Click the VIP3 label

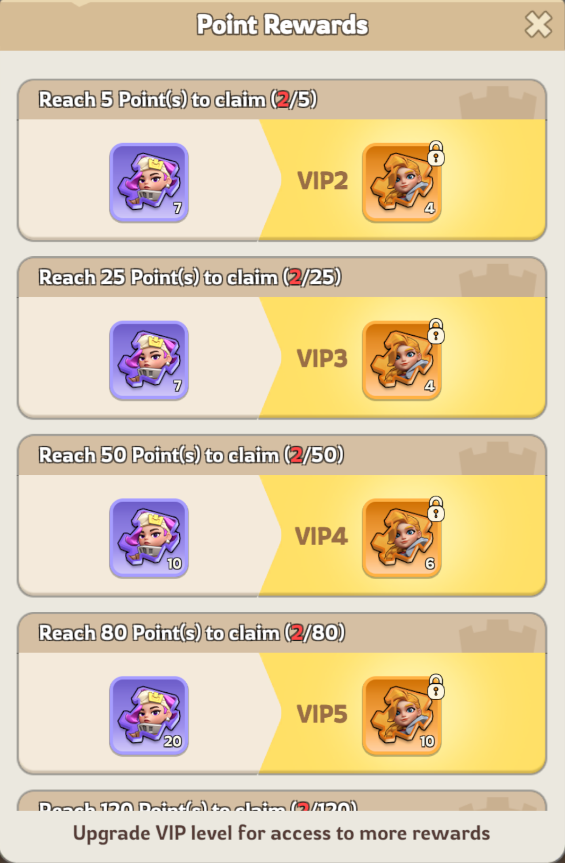(x=322, y=358)
